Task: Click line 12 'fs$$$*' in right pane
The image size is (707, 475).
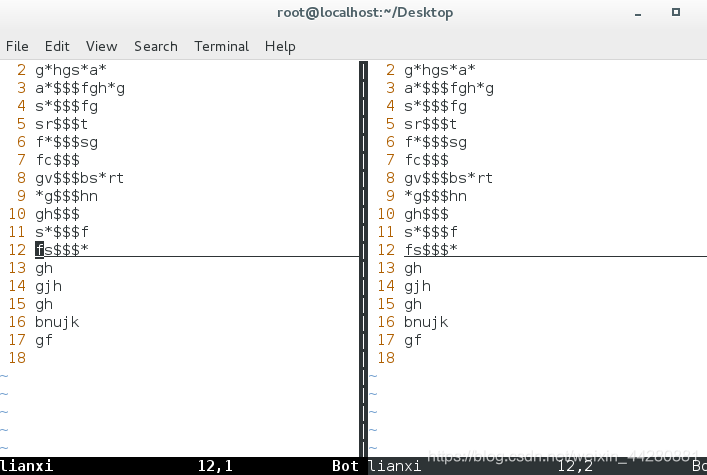Action: pyautogui.click(x=431, y=249)
